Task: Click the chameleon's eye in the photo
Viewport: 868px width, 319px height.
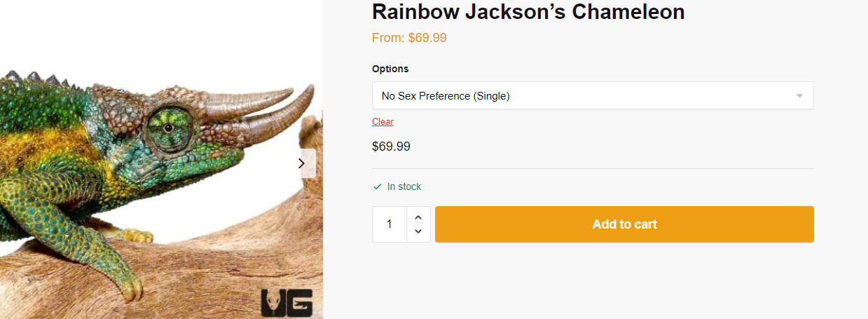Action: tap(168, 128)
